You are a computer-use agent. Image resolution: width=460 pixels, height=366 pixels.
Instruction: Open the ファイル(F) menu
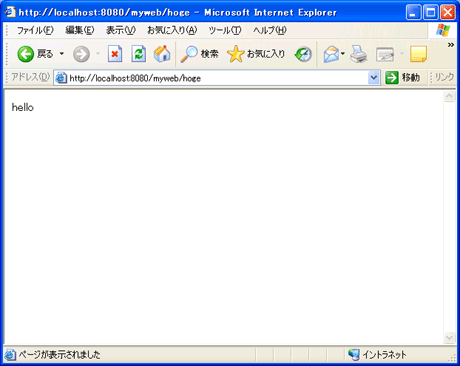pyautogui.click(x=35, y=30)
